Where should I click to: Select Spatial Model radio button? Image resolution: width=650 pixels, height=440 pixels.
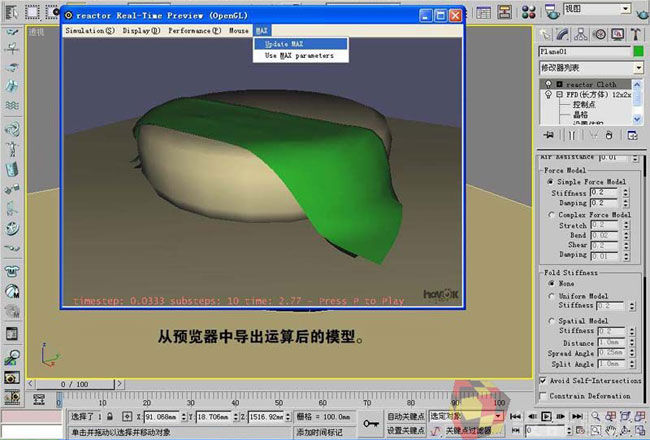pyautogui.click(x=551, y=321)
